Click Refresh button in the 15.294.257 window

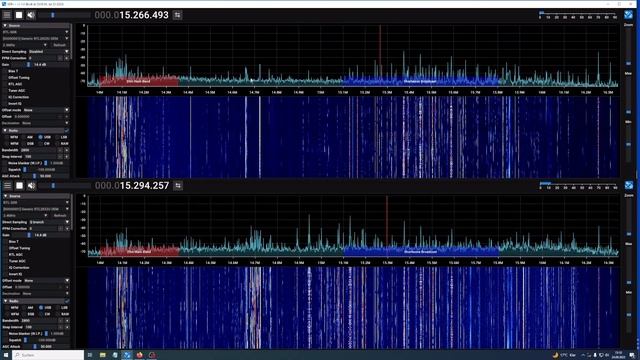coord(60,216)
